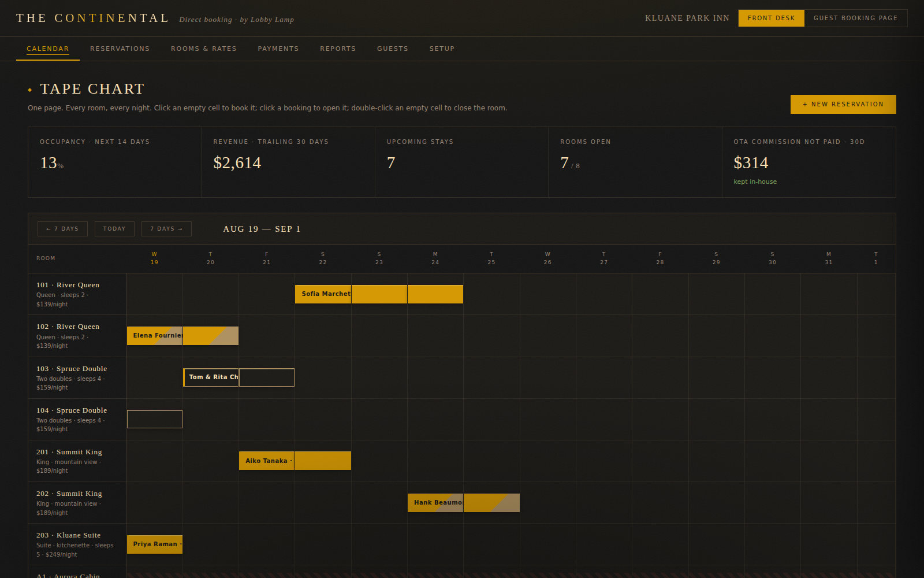
Task: Open Rooms & Rates tab
Action: point(204,49)
